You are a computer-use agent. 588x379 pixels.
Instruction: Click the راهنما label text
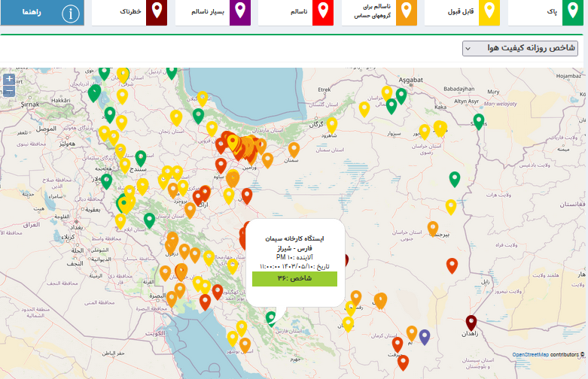pyautogui.click(x=32, y=12)
